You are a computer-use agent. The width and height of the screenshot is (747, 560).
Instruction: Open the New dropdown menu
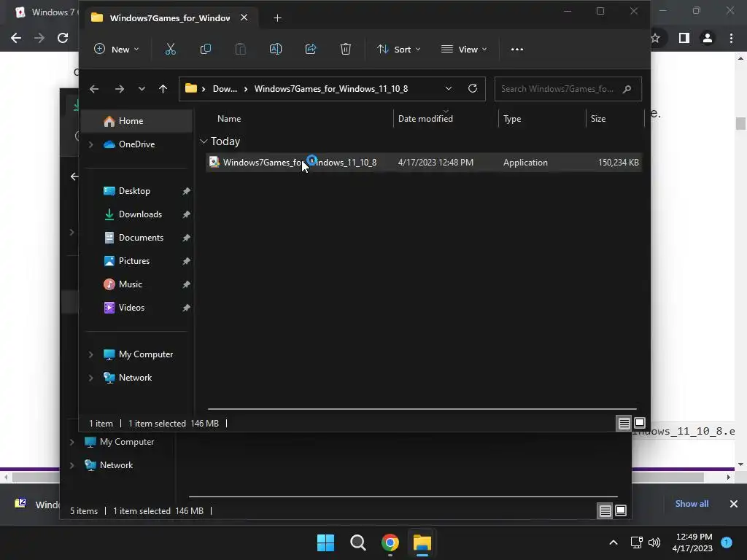pyautogui.click(x=117, y=49)
